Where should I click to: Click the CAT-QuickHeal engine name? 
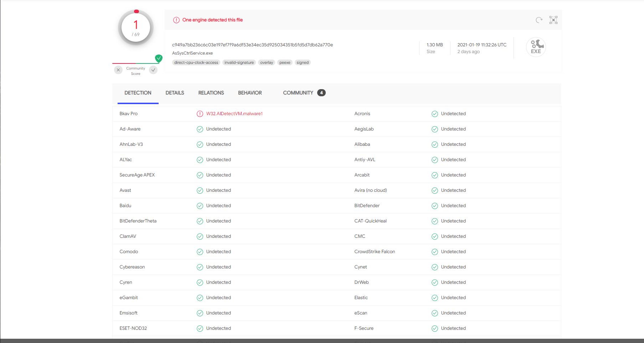[x=371, y=221]
